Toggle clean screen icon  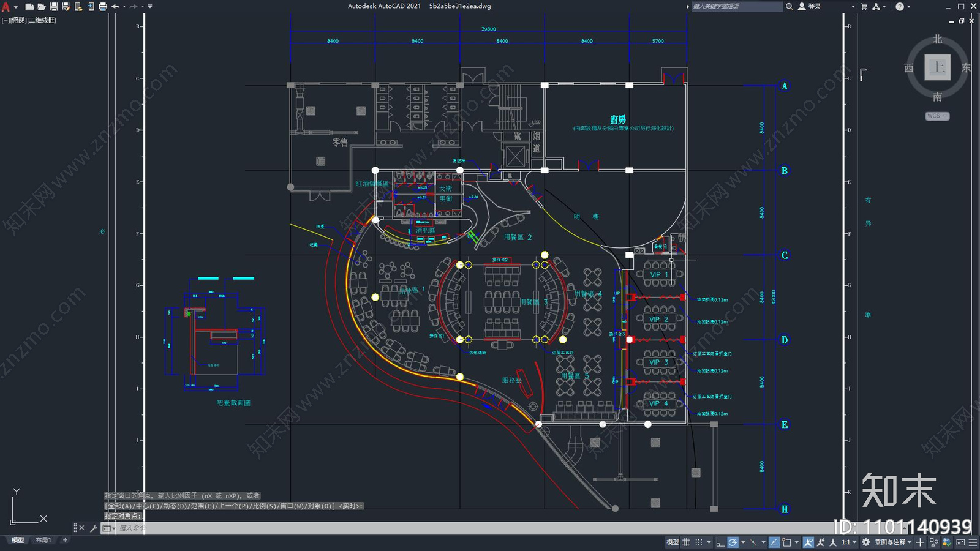click(x=960, y=542)
